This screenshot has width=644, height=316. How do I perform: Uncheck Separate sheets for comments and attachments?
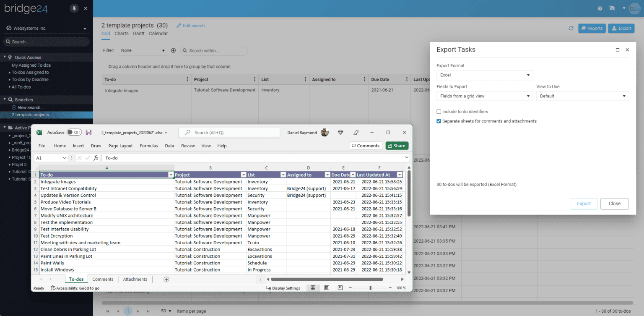[439, 121]
